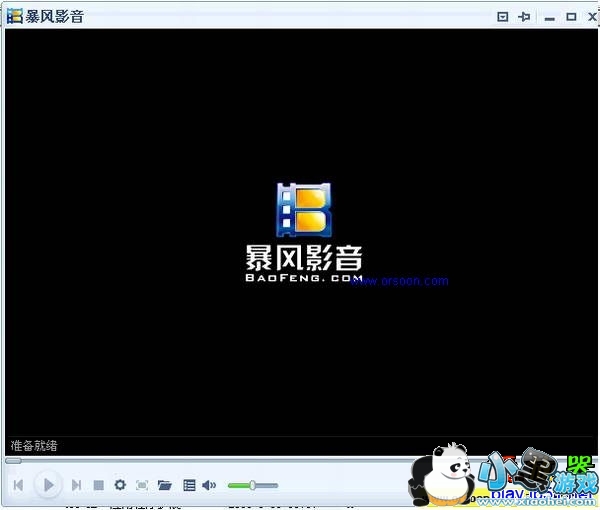Skip to the previous track

[x=18, y=485]
